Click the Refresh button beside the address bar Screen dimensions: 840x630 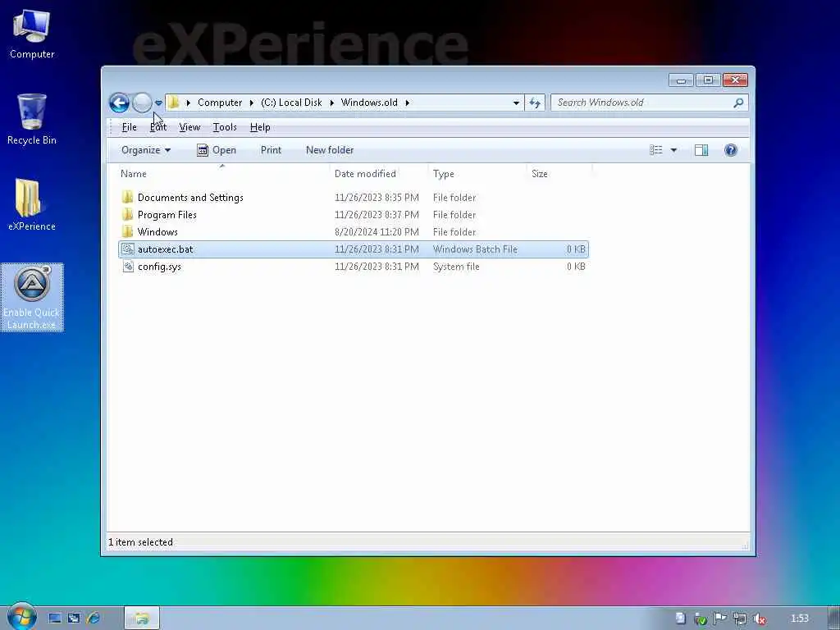pyautogui.click(x=535, y=103)
